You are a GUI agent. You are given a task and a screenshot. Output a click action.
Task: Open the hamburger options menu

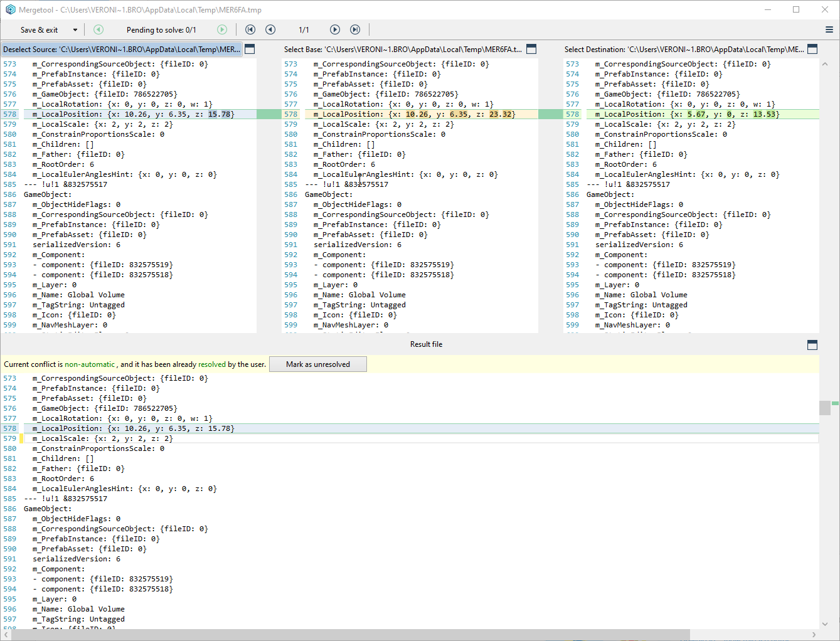[829, 29]
